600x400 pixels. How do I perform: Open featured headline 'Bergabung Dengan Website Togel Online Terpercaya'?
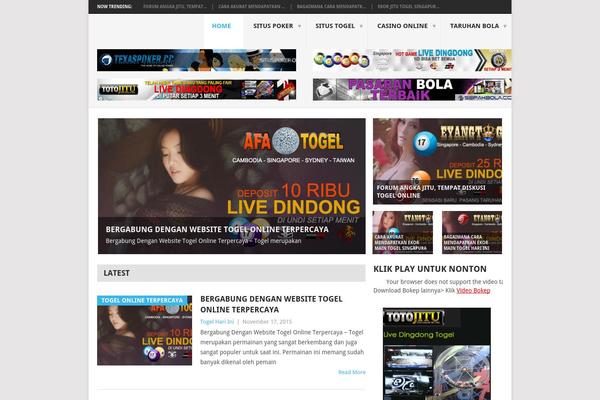(217, 229)
